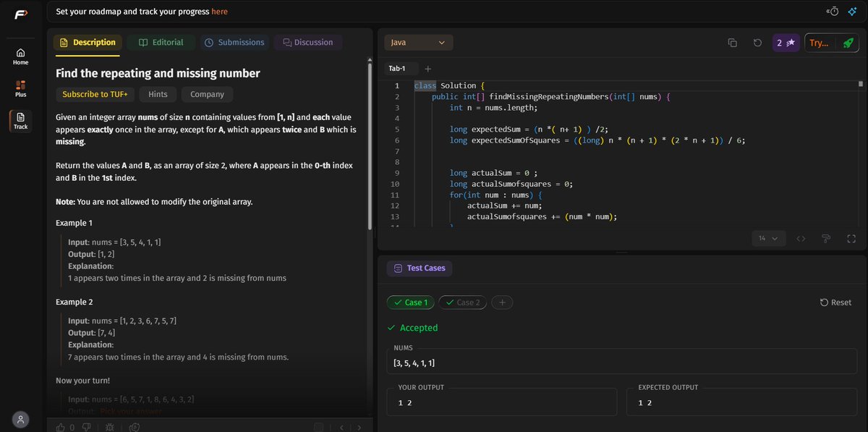868x432 pixels.
Task: Click code line 'int n = nums.length;'
Action: pos(492,107)
